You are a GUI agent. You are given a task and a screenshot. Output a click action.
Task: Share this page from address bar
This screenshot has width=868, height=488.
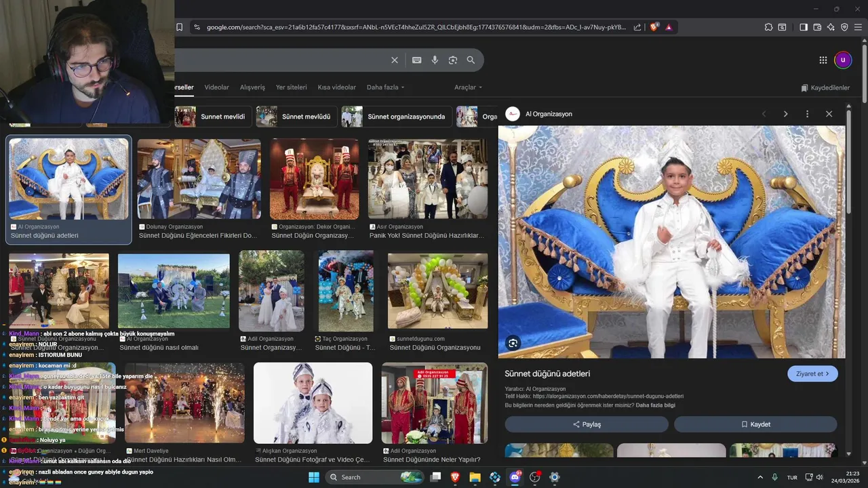coord(637,27)
